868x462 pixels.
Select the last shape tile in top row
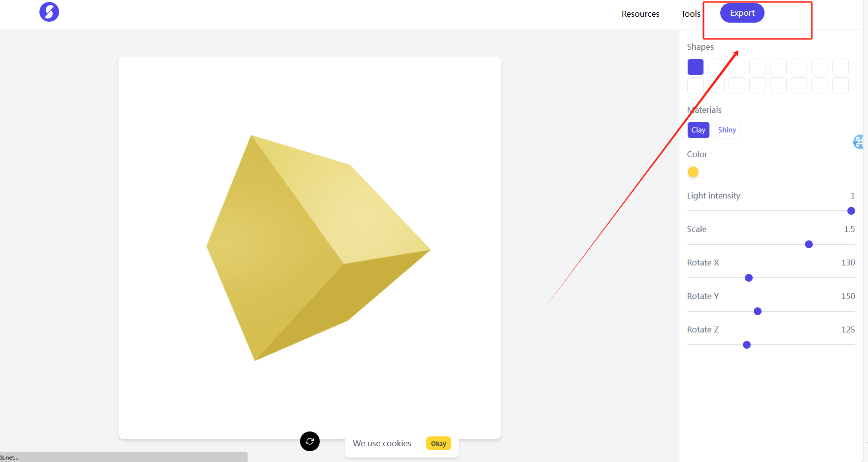[840, 67]
